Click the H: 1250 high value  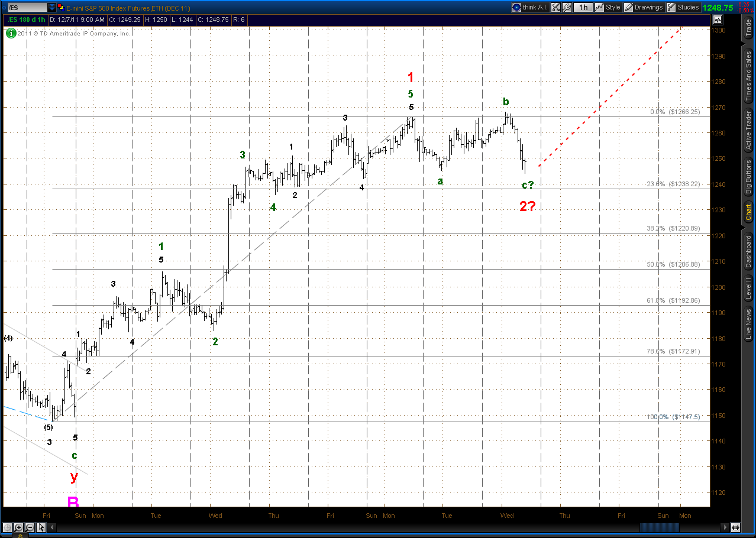tap(156, 20)
